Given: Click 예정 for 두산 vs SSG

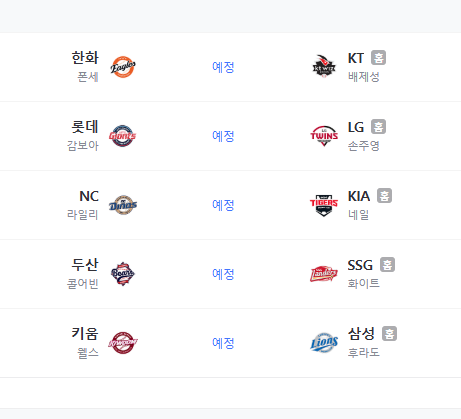Looking at the screenshot, I should point(223,274).
